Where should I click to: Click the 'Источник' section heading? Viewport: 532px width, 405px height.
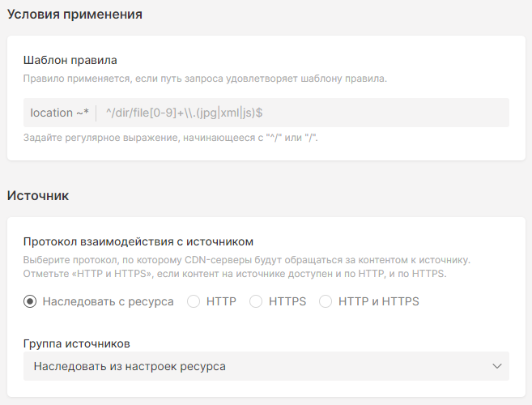click(x=38, y=195)
